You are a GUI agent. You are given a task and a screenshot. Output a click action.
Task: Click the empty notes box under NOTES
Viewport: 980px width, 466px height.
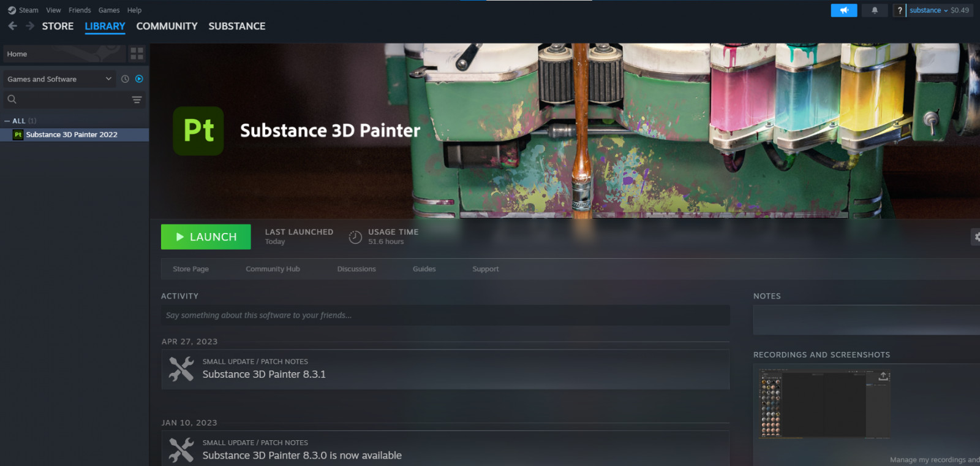[x=866, y=320]
